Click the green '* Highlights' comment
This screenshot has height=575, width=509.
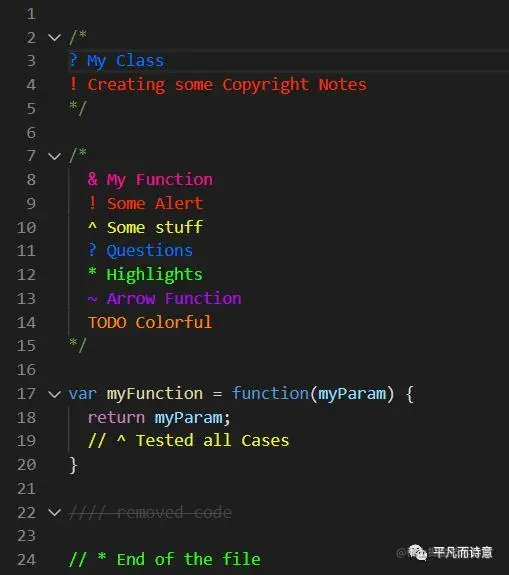click(145, 275)
